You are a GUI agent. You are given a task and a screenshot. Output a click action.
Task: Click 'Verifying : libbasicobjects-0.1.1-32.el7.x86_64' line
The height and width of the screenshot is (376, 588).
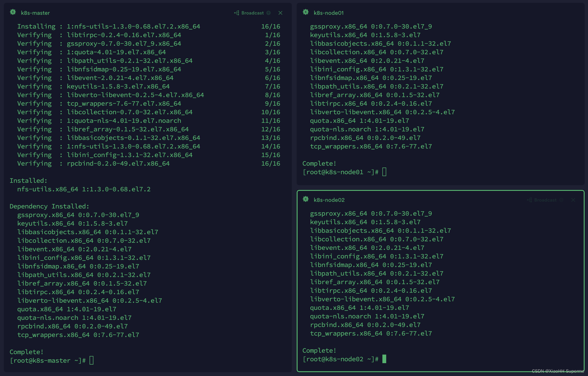[149, 138]
